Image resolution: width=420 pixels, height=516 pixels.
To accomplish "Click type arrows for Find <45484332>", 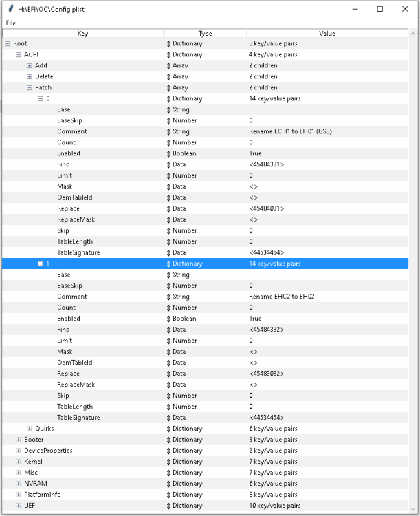I will [168, 330].
